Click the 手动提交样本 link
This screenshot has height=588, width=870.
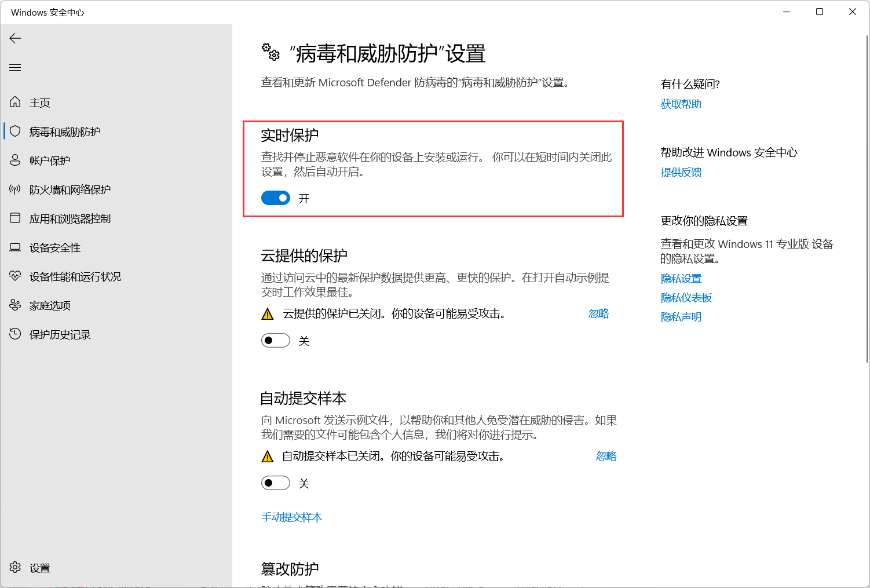[291, 517]
